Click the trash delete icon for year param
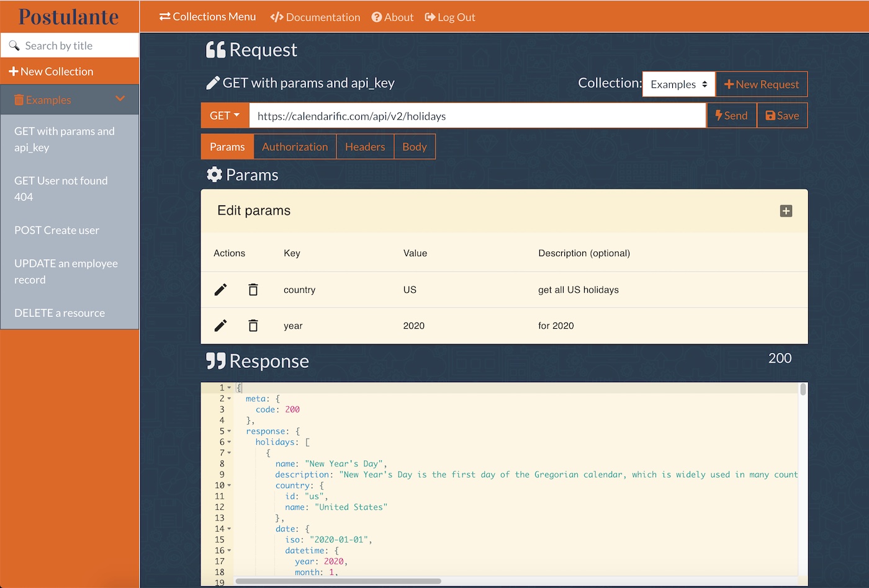This screenshot has width=869, height=588. tap(253, 326)
